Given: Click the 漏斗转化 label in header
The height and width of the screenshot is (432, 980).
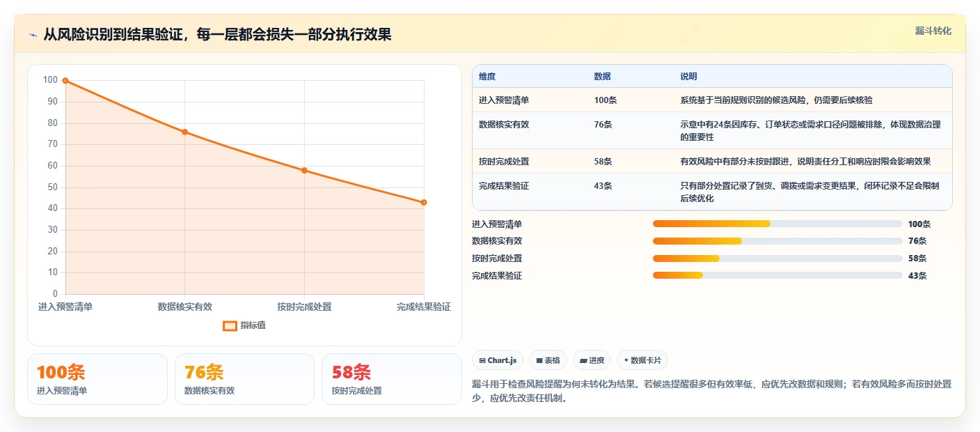Looking at the screenshot, I should coord(933,31).
